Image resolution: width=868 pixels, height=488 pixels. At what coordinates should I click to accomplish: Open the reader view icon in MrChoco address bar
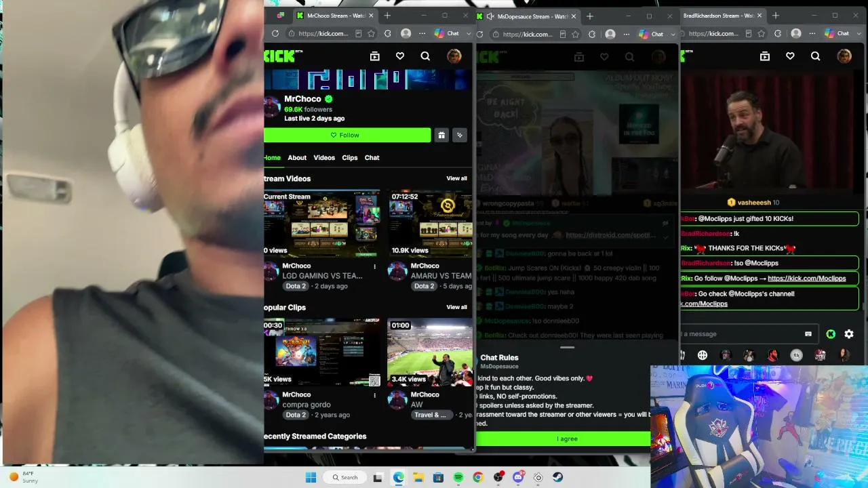(358, 33)
